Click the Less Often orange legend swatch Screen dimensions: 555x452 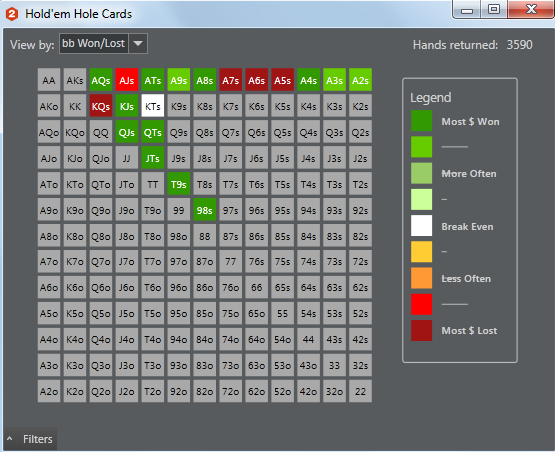[x=422, y=278]
